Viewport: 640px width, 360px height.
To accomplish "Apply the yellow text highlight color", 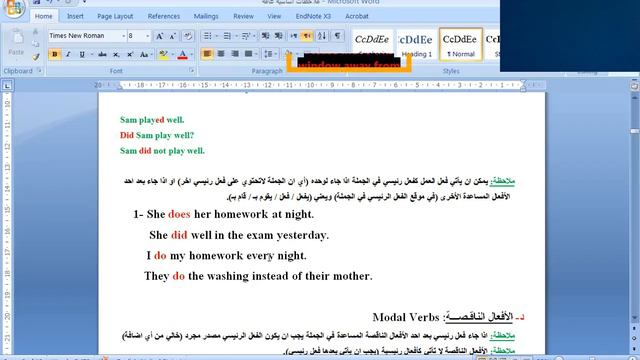I will coord(163,54).
